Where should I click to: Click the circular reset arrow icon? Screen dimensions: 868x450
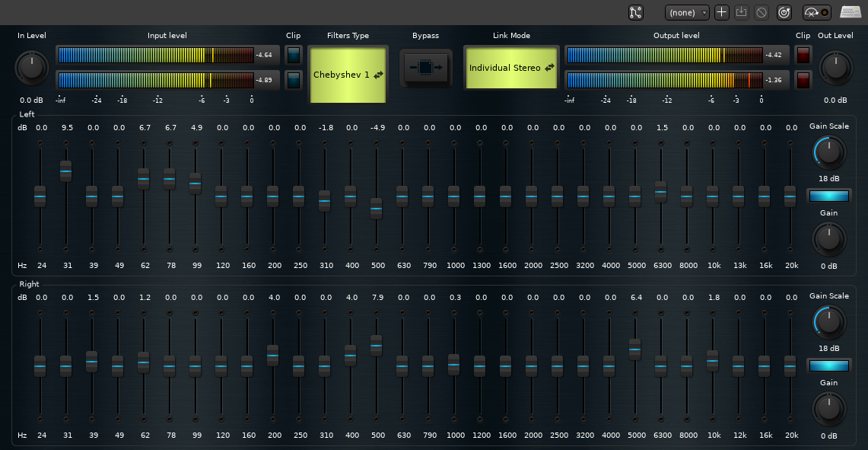pyautogui.click(x=784, y=12)
